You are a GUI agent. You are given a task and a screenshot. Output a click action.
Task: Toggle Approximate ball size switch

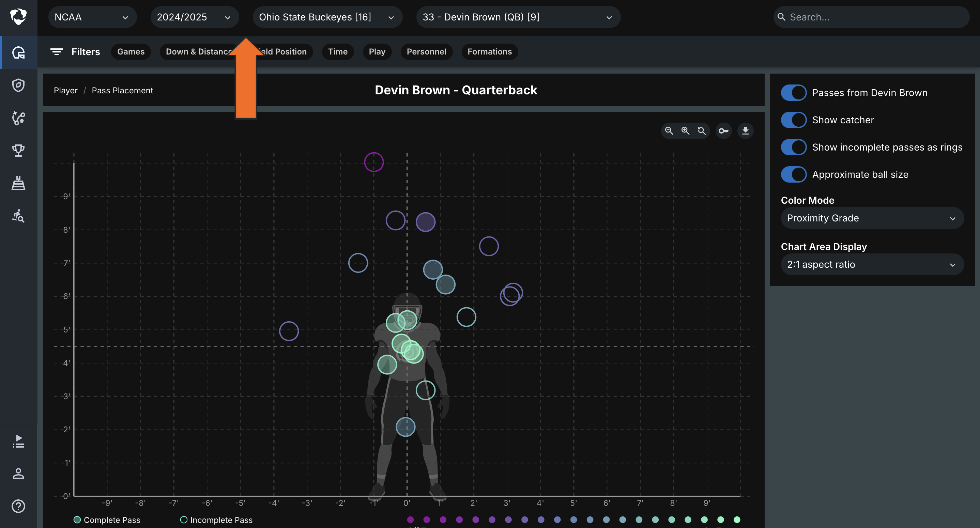click(794, 175)
